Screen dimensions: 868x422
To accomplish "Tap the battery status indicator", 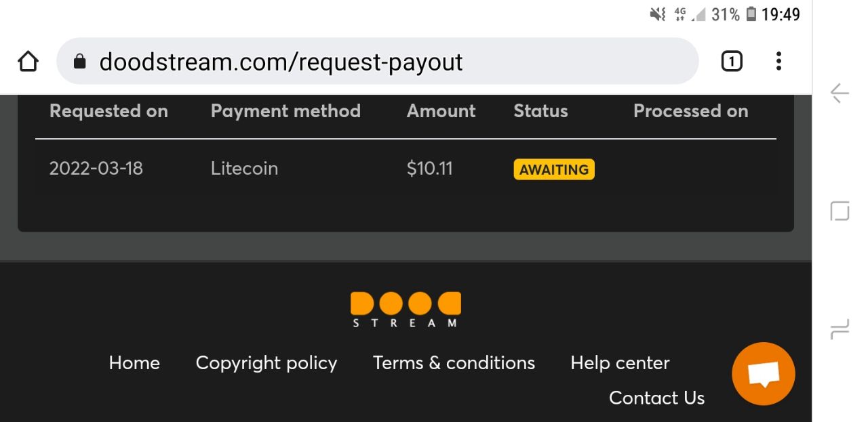I will point(751,14).
